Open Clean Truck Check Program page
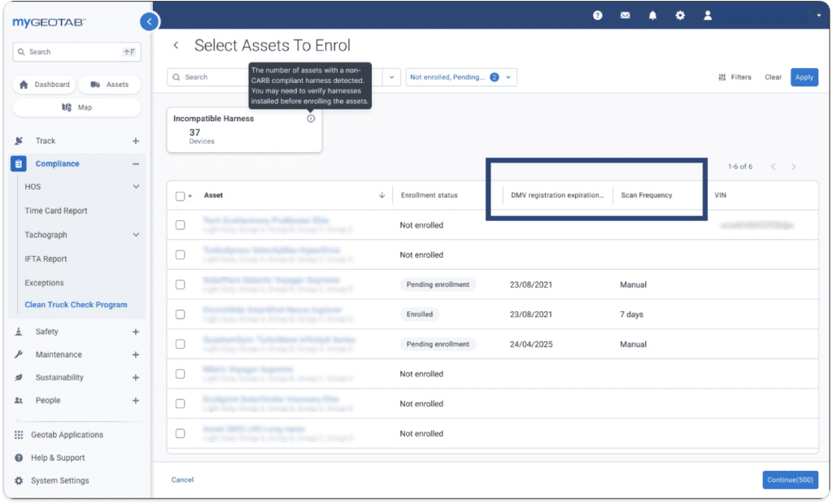The width and height of the screenshot is (833, 504). pos(76,305)
